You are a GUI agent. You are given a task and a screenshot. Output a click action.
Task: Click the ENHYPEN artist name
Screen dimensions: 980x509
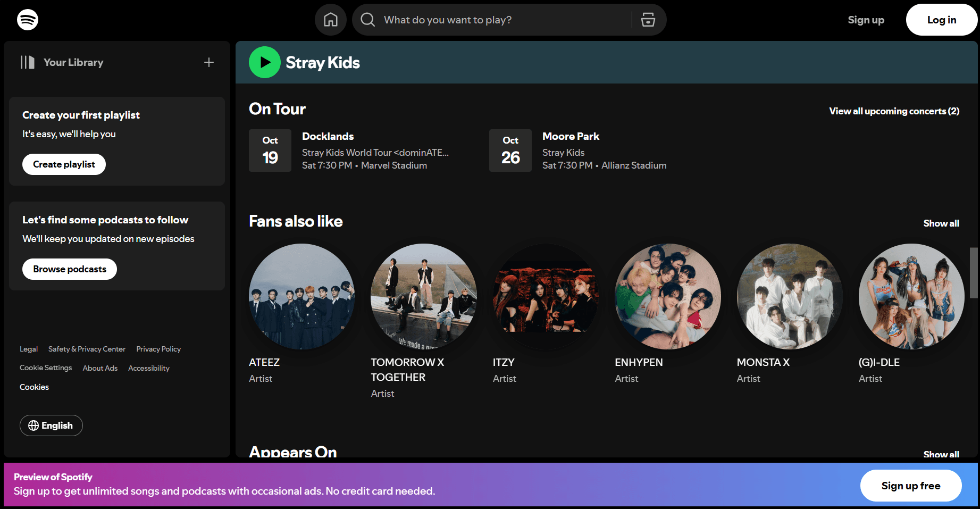pyautogui.click(x=639, y=362)
